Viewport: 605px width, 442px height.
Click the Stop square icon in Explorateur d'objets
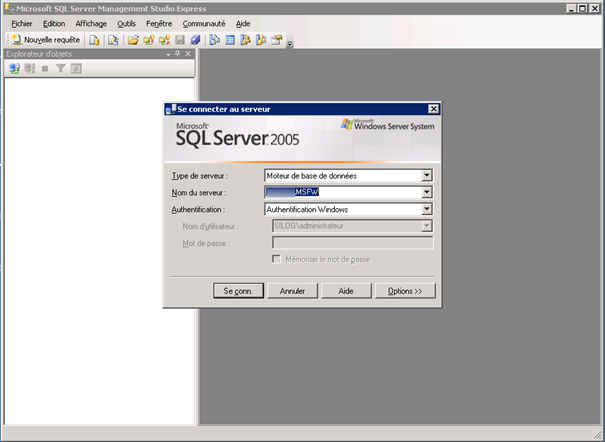pos(45,69)
